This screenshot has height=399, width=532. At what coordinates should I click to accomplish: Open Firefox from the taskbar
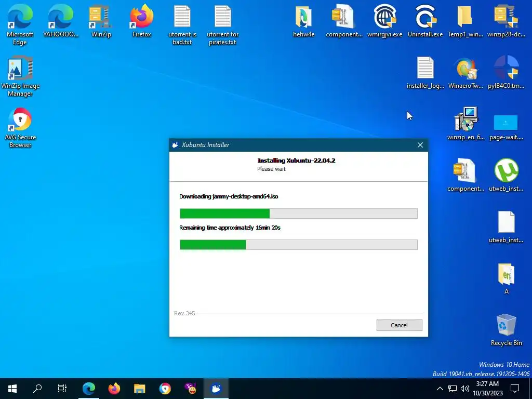[114, 389]
